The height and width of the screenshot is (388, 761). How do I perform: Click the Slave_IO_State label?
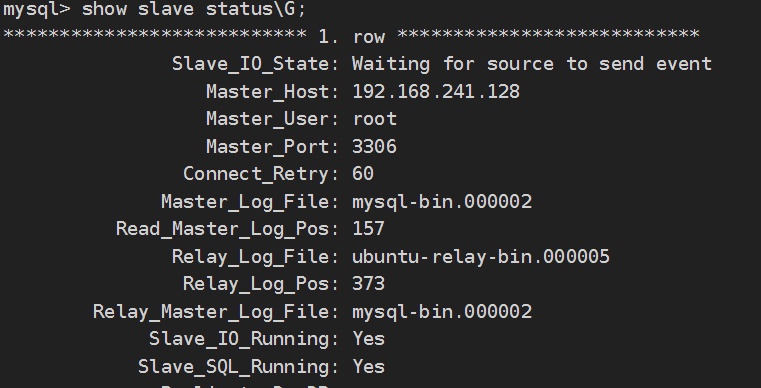coord(255,64)
